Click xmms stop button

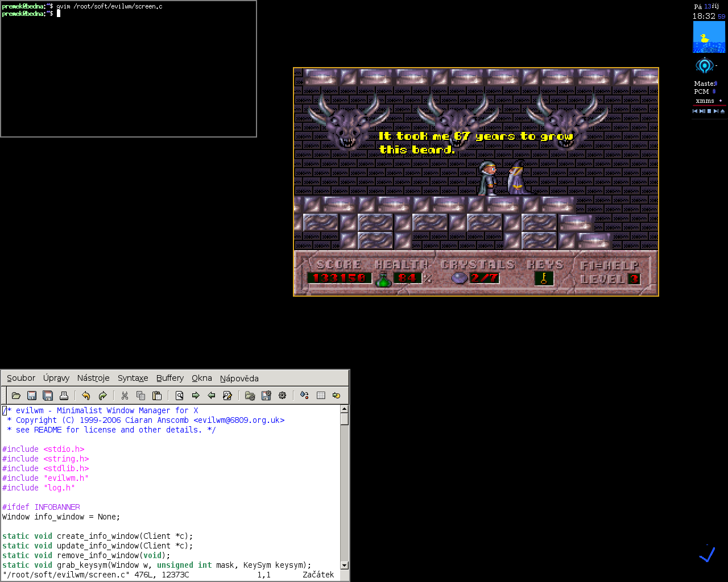click(x=709, y=111)
